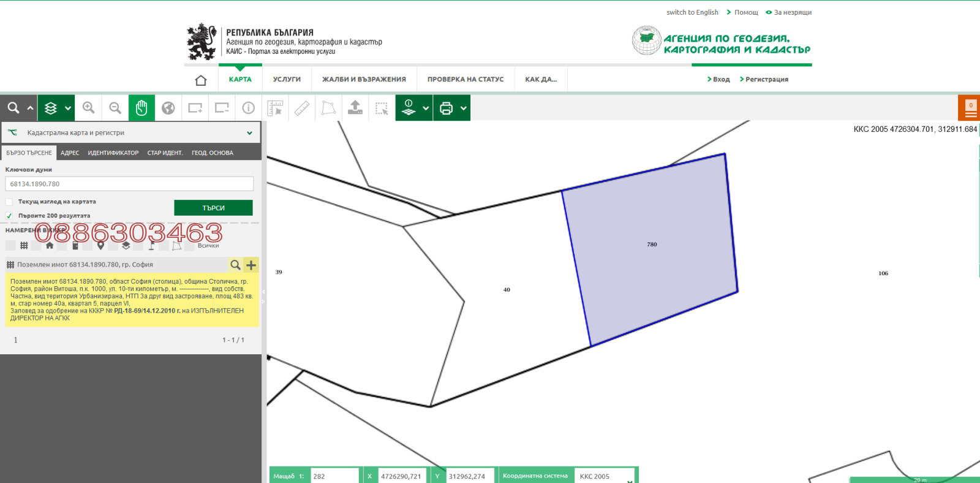Image resolution: width=980 pixels, height=483 pixels.
Task: Click the globe full extent icon
Action: pos(168,108)
